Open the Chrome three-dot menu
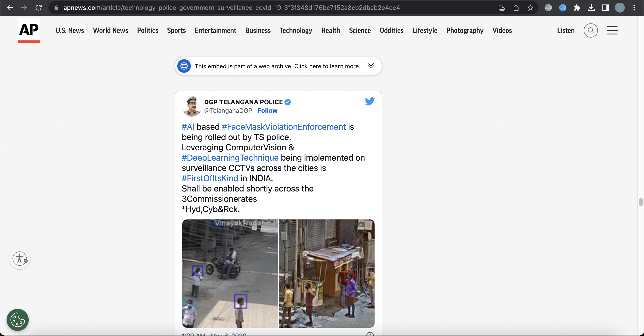This screenshot has height=336, width=644. point(634,8)
